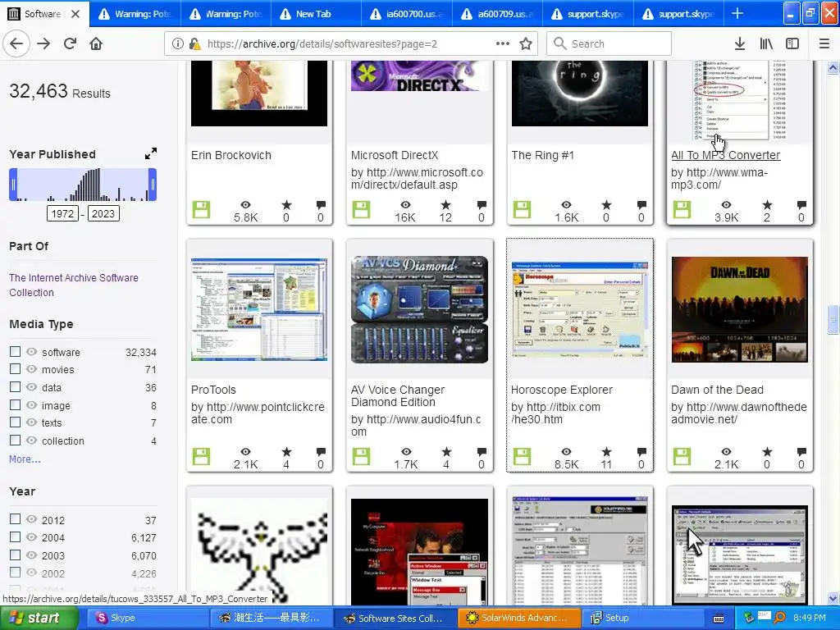Switch to first support.skype tab
The image size is (840, 630).
pyautogui.click(x=588, y=13)
